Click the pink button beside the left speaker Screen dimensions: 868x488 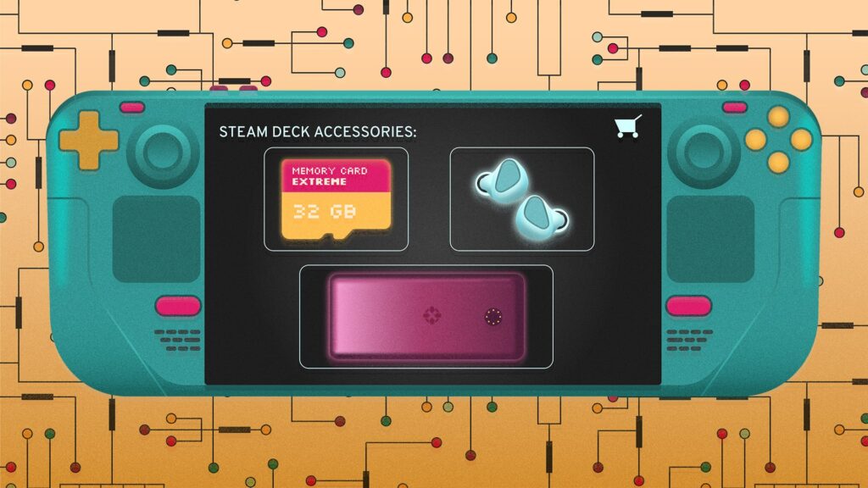tap(178, 306)
